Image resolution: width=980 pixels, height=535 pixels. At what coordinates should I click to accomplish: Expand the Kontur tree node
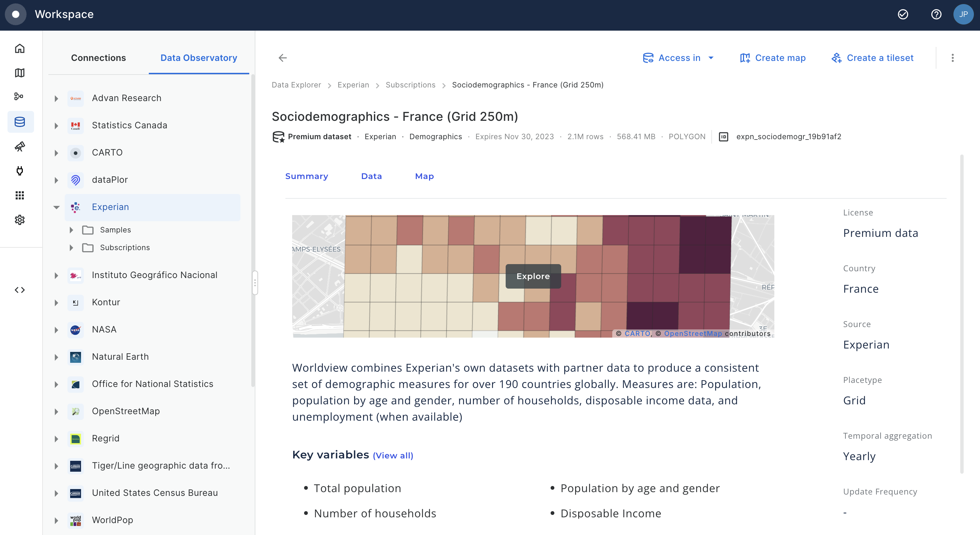[x=56, y=303]
